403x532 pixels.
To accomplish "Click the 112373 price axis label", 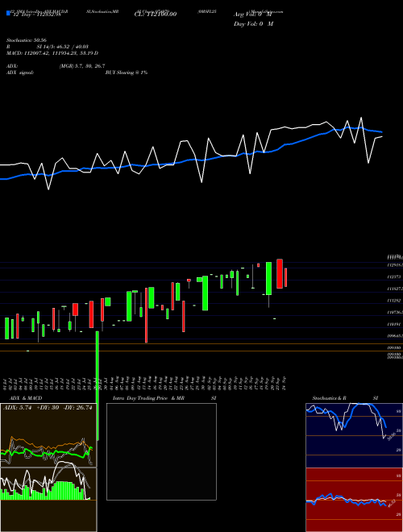I will click(393, 277).
